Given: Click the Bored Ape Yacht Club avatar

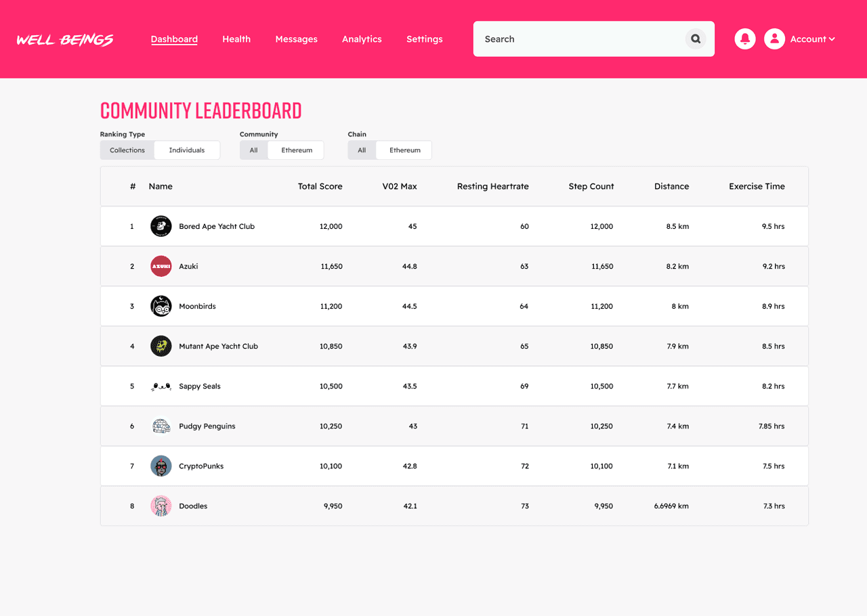Looking at the screenshot, I should (x=161, y=226).
